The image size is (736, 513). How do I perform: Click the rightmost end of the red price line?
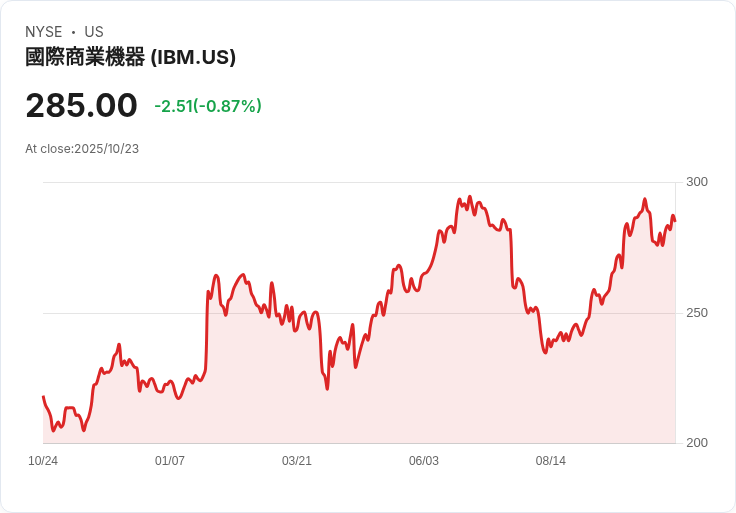click(x=675, y=220)
